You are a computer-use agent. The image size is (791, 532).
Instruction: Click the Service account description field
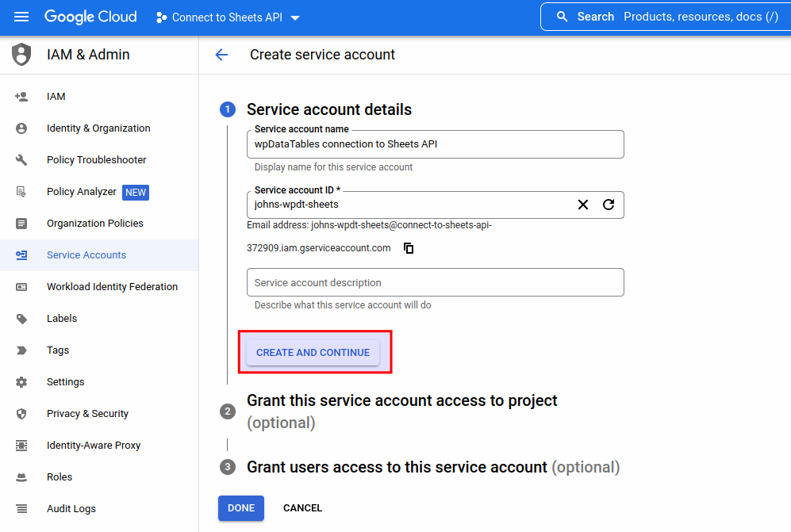(436, 282)
